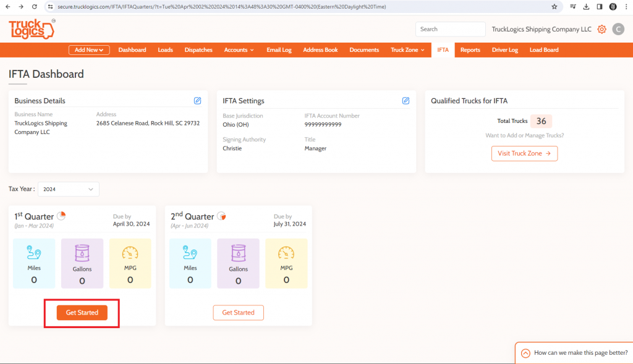Click the TruckLogics logo
Image resolution: width=633 pixels, height=364 pixels.
click(32, 29)
